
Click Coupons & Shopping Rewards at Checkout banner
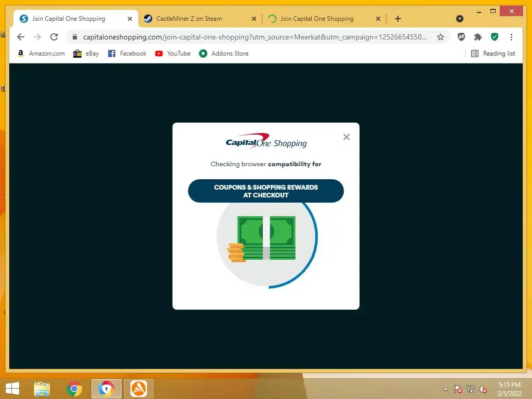click(x=265, y=191)
